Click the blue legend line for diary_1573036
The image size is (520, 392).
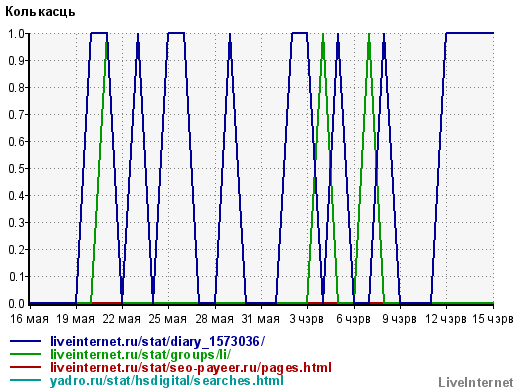point(25,341)
